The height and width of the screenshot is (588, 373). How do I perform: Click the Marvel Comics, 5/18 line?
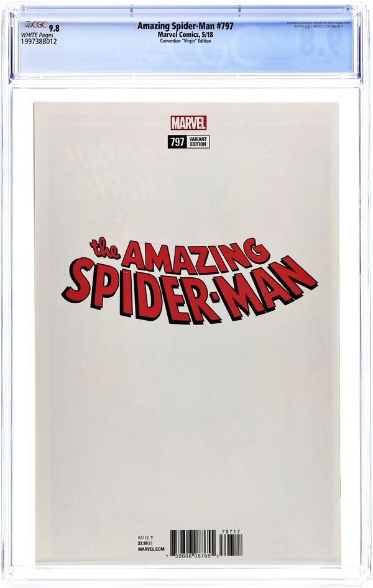point(185,34)
